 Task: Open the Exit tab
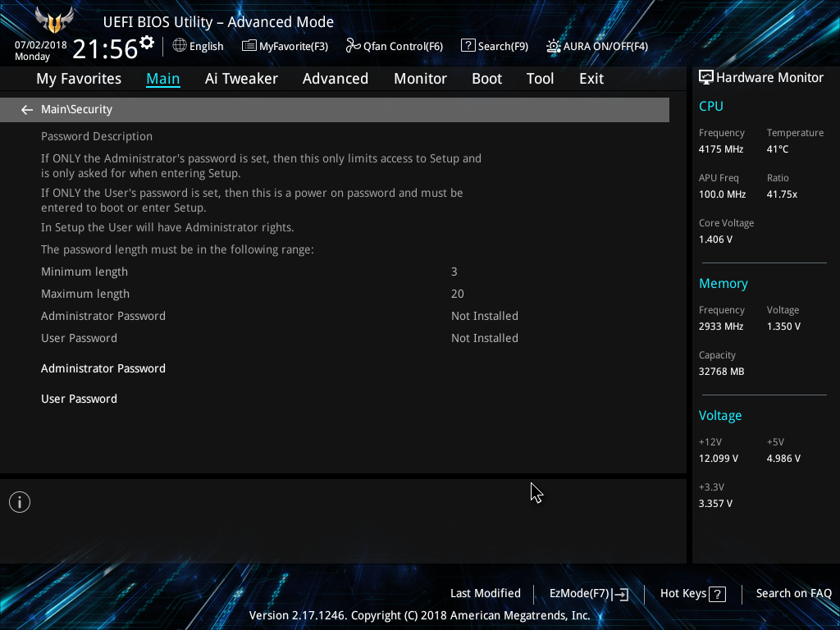coord(591,79)
